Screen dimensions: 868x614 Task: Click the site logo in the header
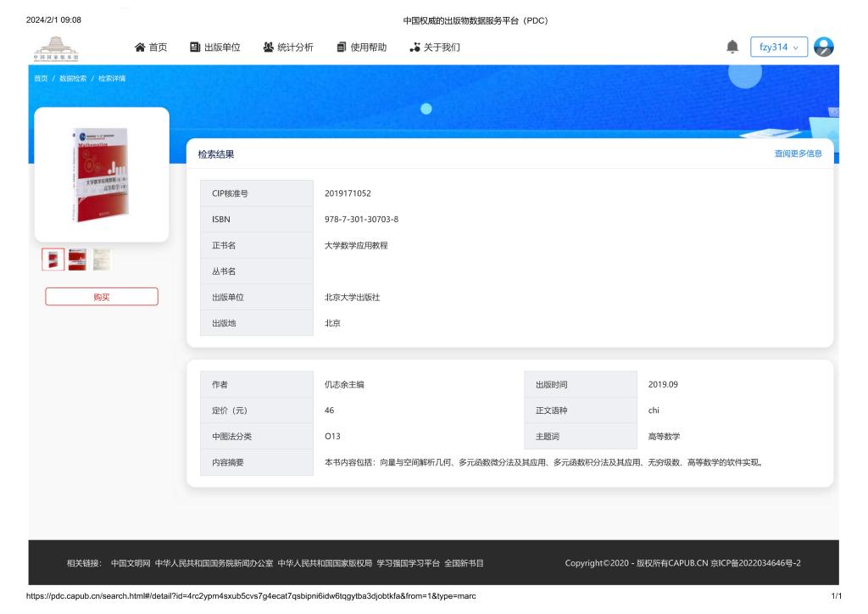click(56, 48)
